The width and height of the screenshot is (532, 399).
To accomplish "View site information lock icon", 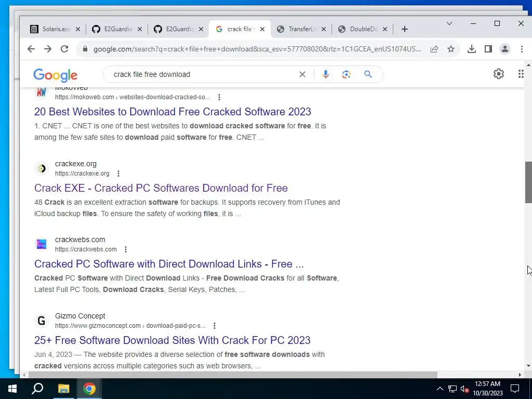I will click(85, 49).
